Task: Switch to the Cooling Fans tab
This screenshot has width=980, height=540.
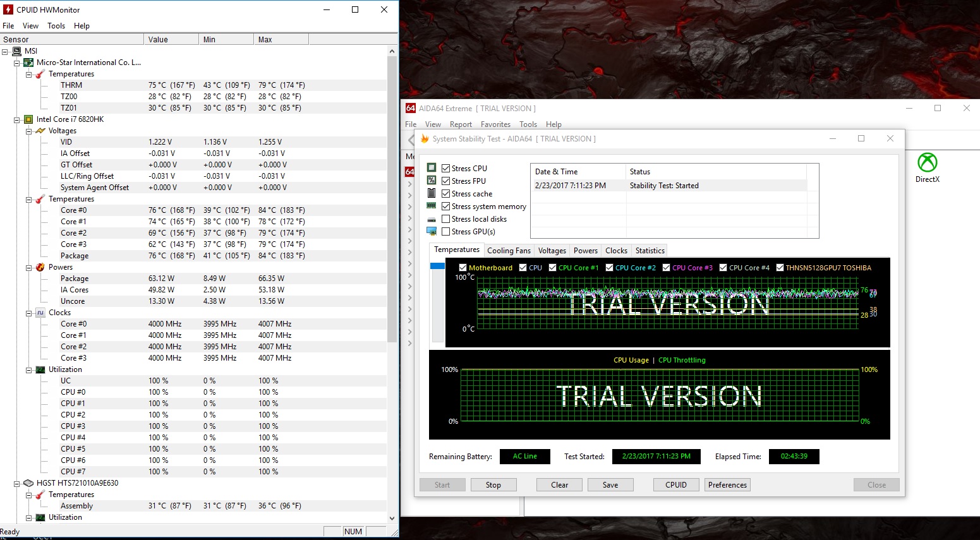Action: (509, 251)
